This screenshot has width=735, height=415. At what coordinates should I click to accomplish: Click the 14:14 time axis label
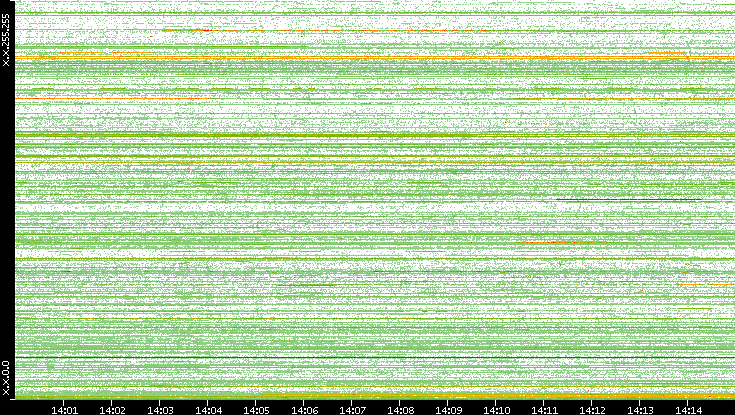click(688, 410)
